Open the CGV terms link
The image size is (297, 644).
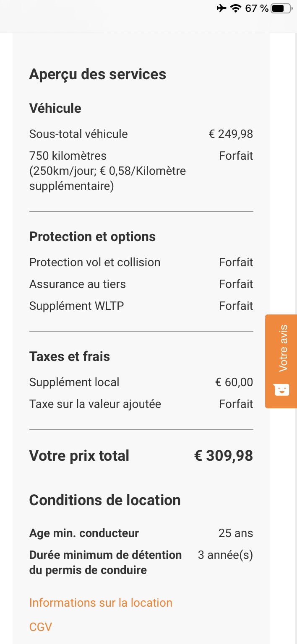click(41, 627)
